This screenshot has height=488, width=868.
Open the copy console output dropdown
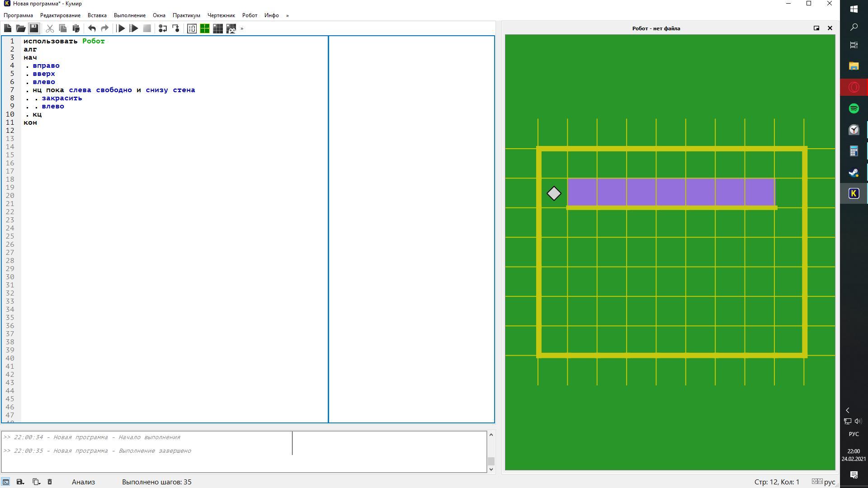[x=36, y=482]
